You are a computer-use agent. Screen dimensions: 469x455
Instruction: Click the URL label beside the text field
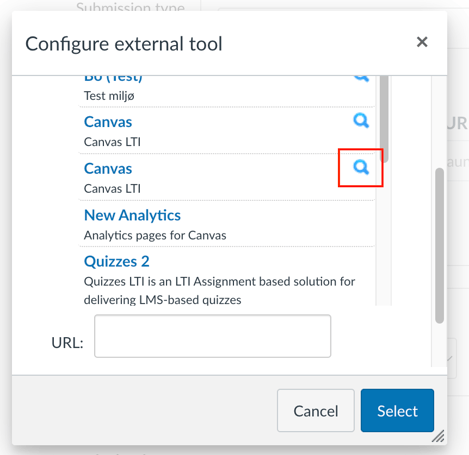67,343
